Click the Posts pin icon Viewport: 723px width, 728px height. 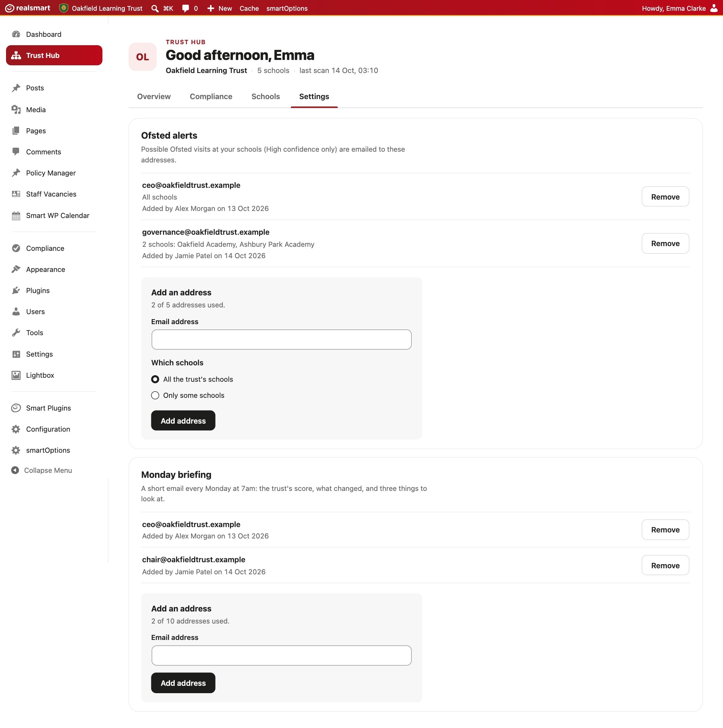(16, 88)
